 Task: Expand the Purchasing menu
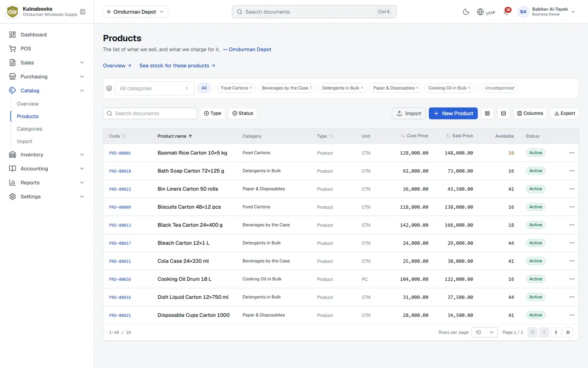[47, 76]
